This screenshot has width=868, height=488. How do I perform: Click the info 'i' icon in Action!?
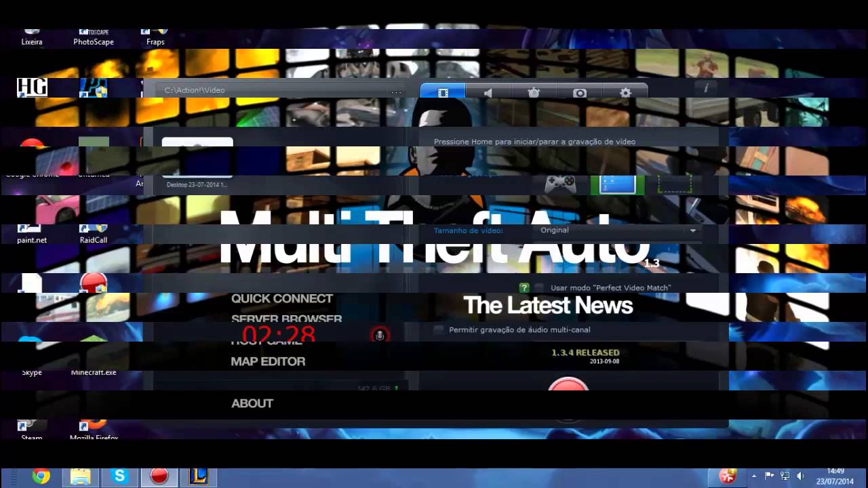click(x=706, y=88)
